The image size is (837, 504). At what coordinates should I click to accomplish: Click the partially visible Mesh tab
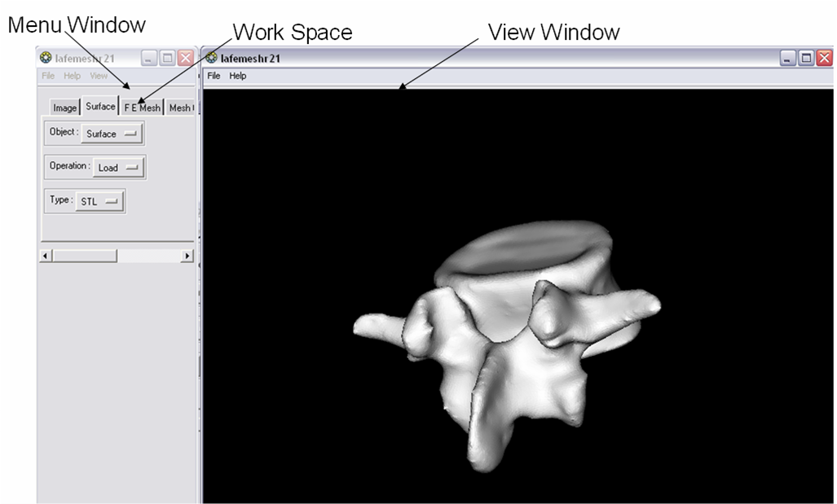[x=180, y=107]
